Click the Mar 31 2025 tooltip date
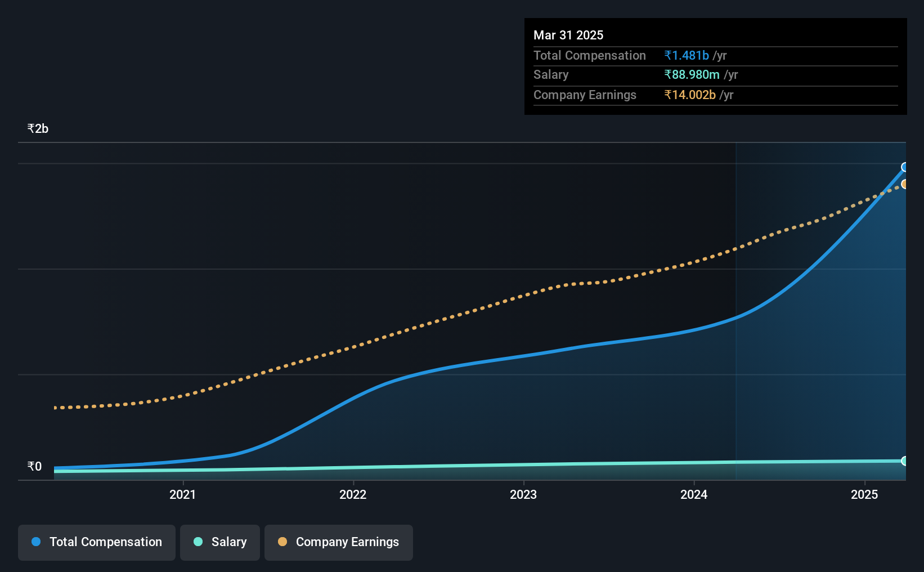The height and width of the screenshot is (572, 924). (x=568, y=35)
